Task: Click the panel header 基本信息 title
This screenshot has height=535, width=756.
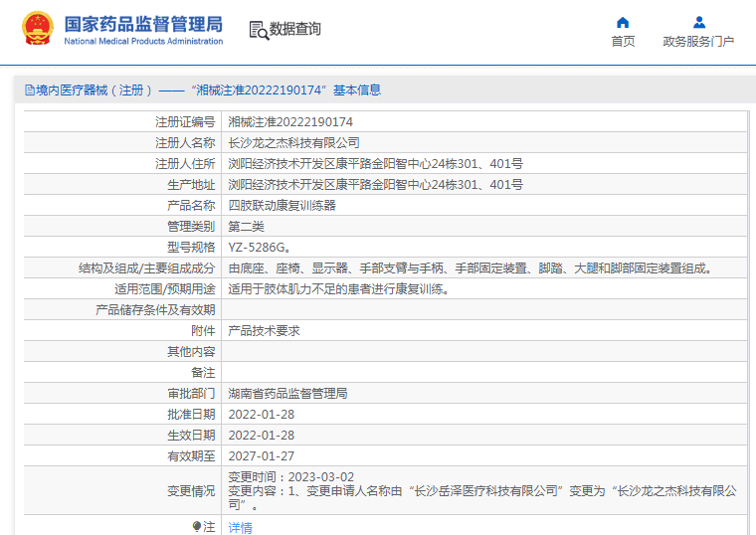Action: tap(357, 90)
